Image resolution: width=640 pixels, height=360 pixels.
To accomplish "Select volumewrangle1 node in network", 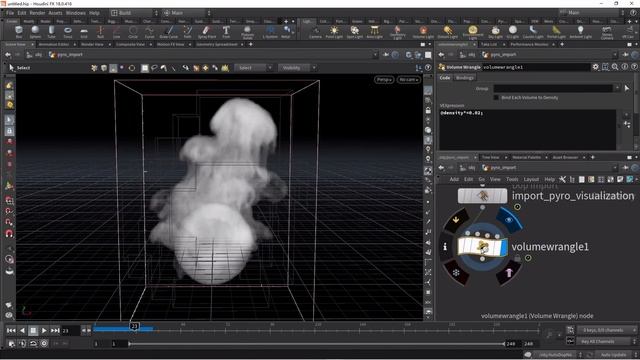I will pyautogui.click(x=482, y=247).
